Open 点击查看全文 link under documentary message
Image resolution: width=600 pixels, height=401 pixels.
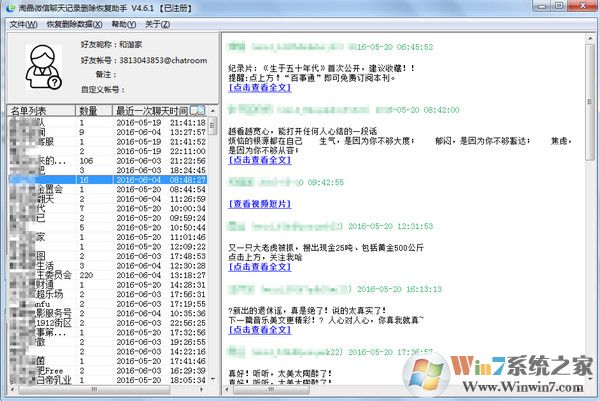click(262, 87)
